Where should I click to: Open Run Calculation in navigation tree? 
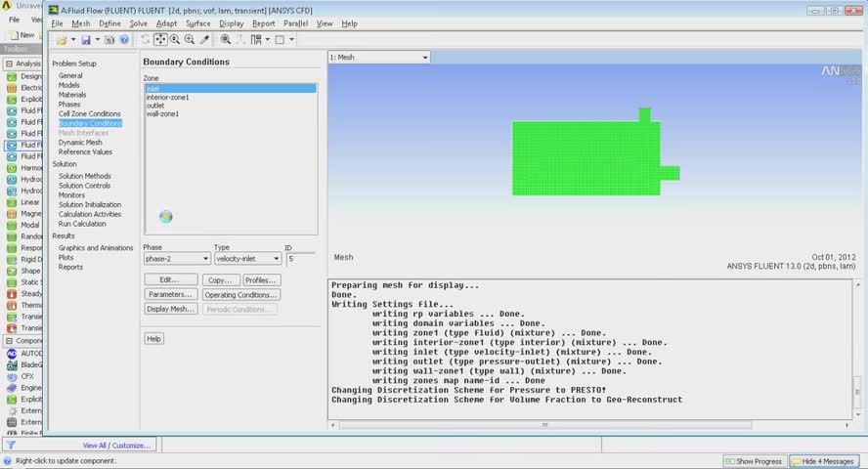(82, 224)
